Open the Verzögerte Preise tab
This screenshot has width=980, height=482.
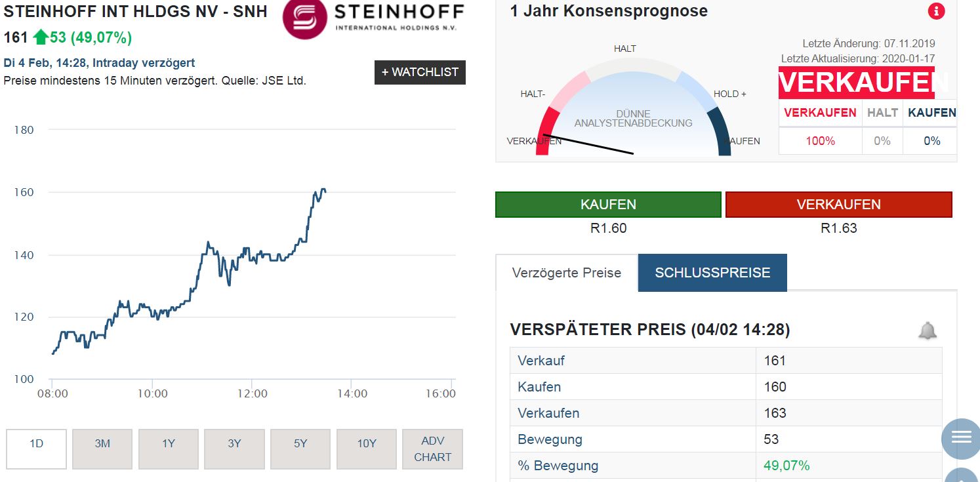coord(565,272)
